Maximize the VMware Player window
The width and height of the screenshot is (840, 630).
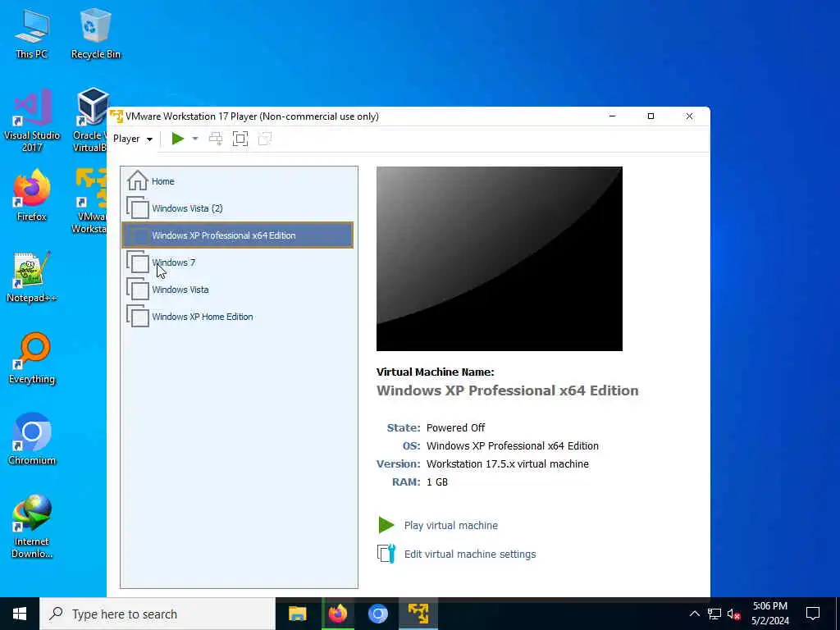pyautogui.click(x=651, y=116)
